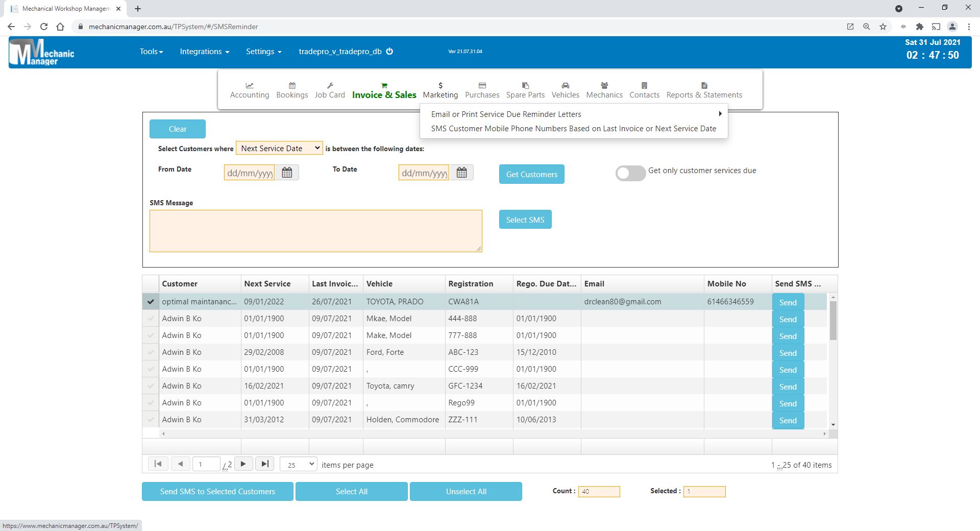Click the Vehicles car icon

(x=565, y=85)
